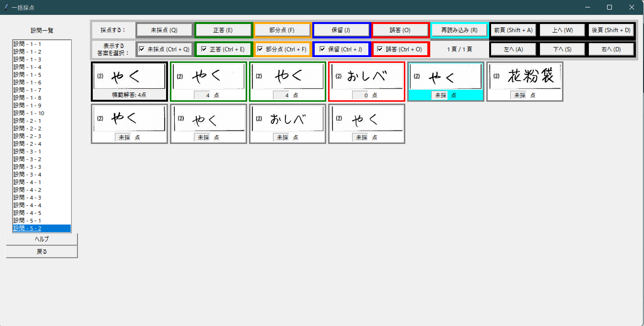
Task: Reload answers with 再読み込み (R)
Action: click(x=459, y=30)
